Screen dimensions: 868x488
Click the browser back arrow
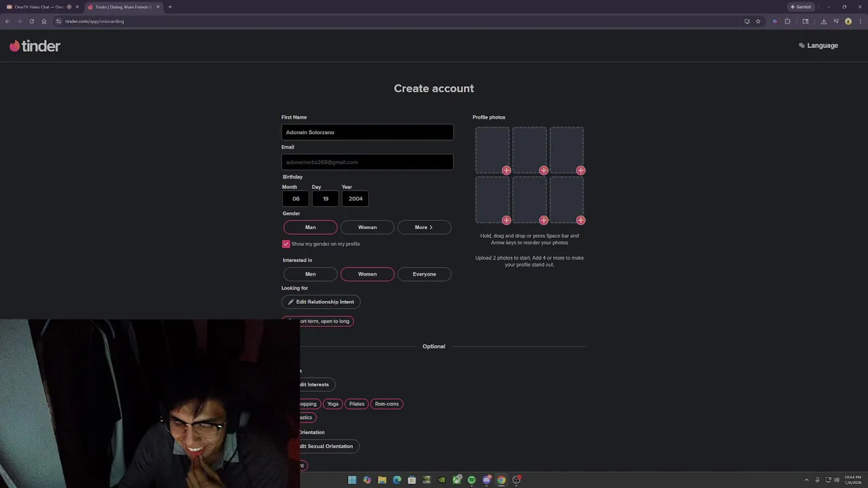7,21
